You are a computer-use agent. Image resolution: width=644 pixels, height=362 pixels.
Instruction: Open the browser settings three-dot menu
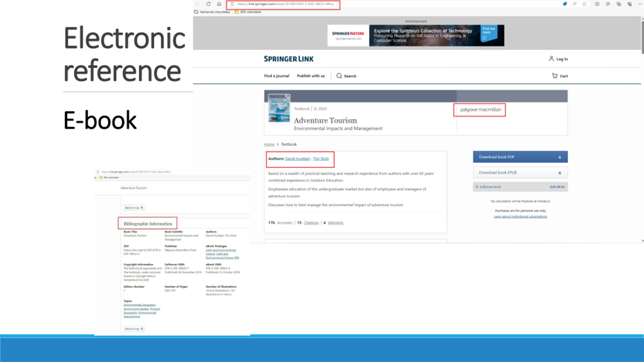coord(640,4)
